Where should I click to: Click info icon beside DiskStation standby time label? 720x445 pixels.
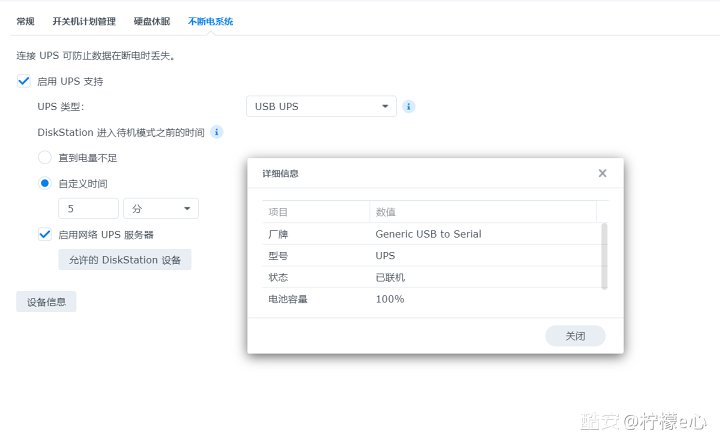216,132
